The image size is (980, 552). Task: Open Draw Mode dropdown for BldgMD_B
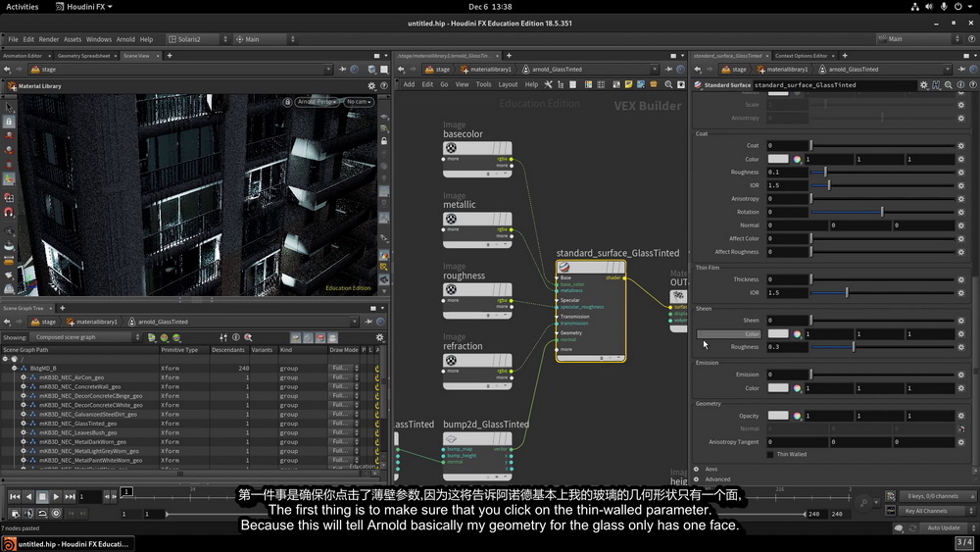tap(344, 369)
